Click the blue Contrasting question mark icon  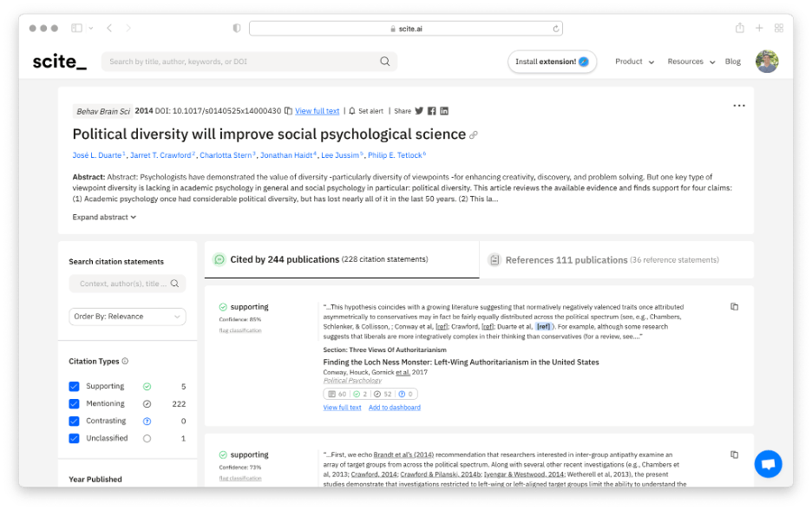pyautogui.click(x=147, y=422)
